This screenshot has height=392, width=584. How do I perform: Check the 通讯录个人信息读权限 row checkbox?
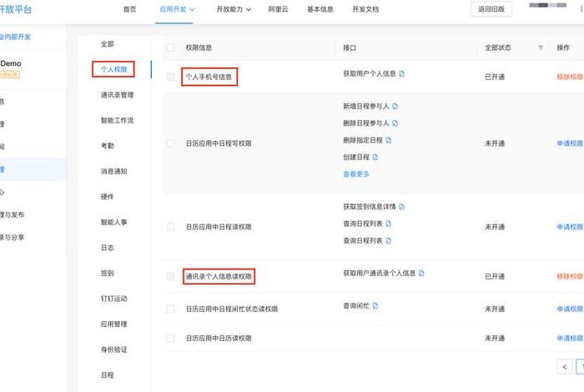170,276
